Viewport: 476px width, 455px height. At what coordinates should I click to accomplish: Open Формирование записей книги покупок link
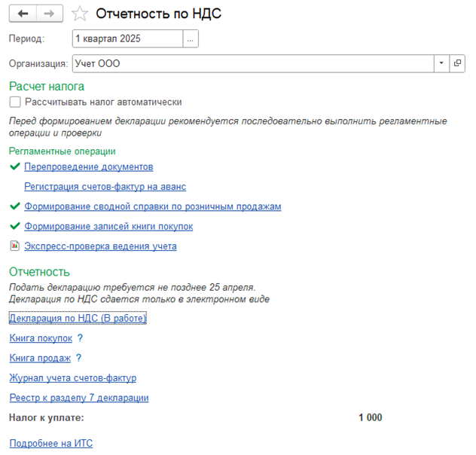tap(108, 226)
